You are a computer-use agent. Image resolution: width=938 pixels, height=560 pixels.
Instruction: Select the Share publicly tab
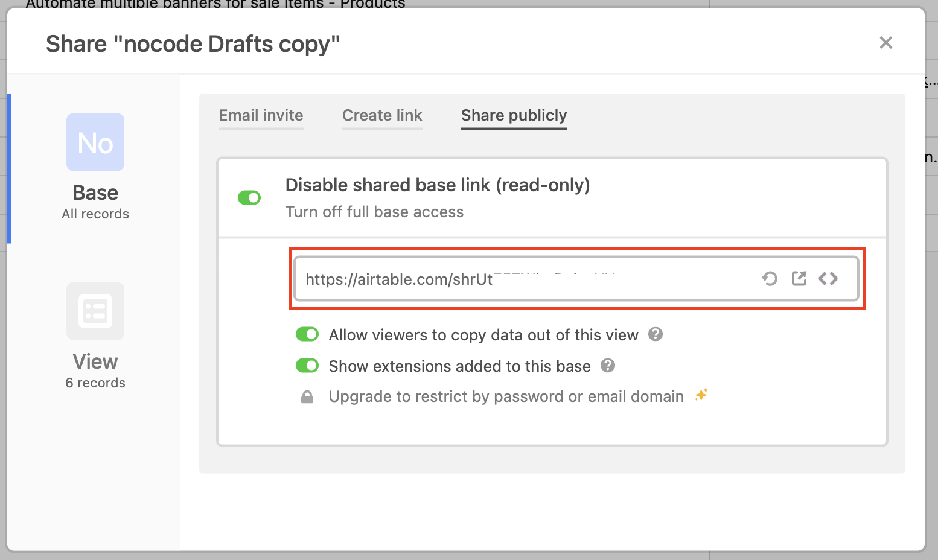point(514,115)
